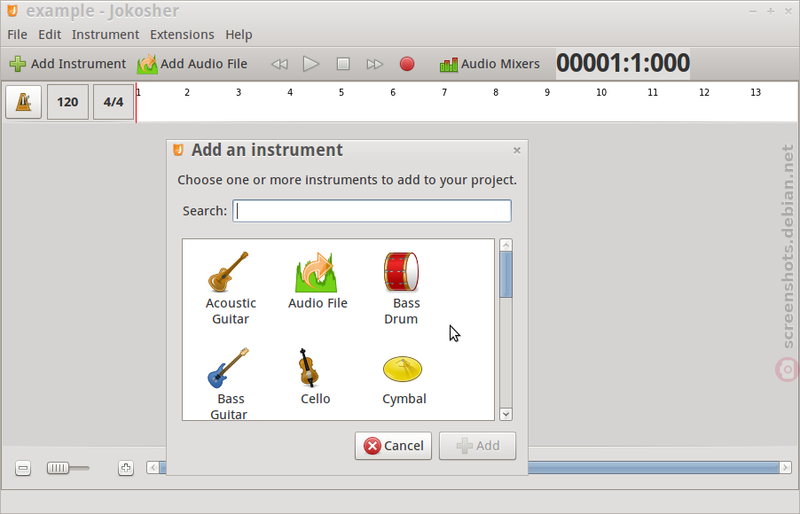Open the Help menu
Viewport: 800px width, 514px height.
click(239, 35)
